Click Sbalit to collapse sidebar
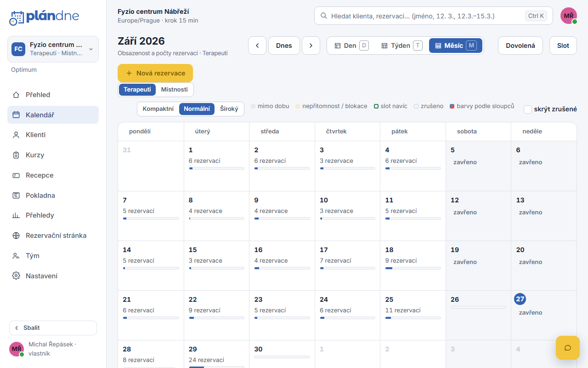This screenshot has height=368, width=588. point(53,328)
